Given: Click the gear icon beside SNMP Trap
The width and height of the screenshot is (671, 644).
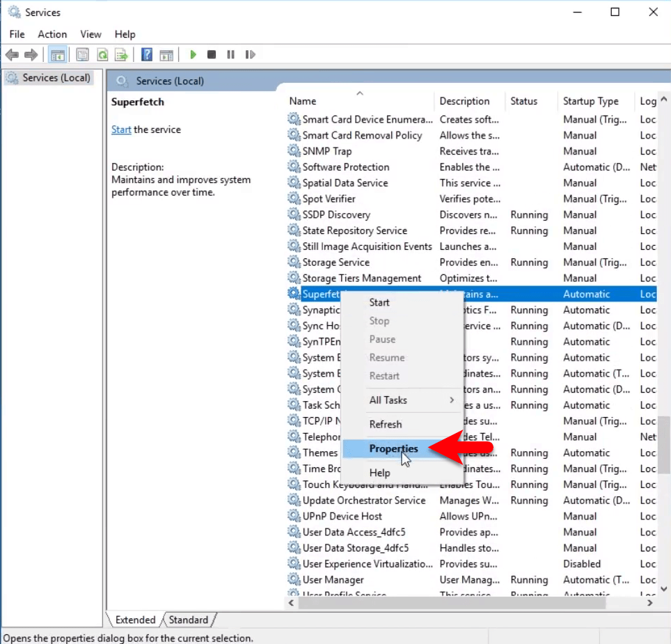Looking at the screenshot, I should 294,151.
